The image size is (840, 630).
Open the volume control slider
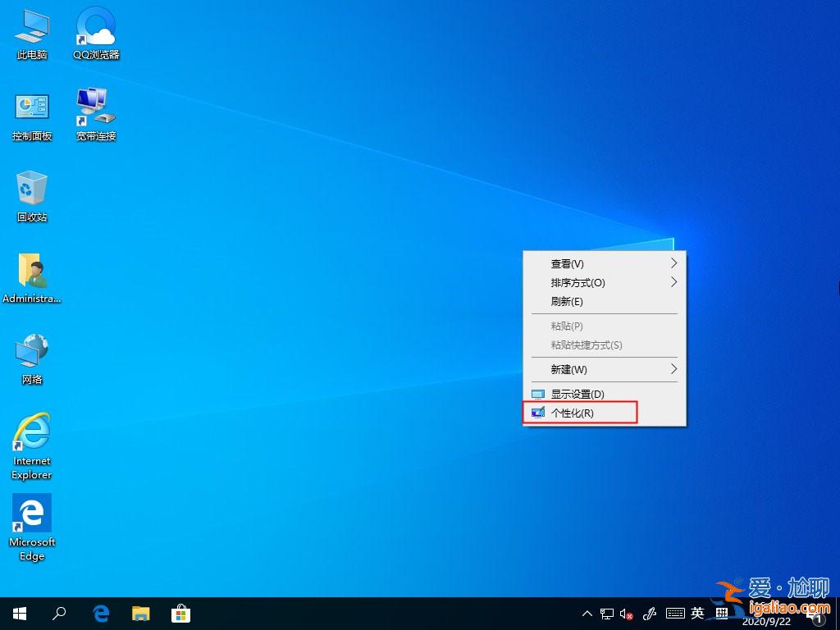click(627, 613)
